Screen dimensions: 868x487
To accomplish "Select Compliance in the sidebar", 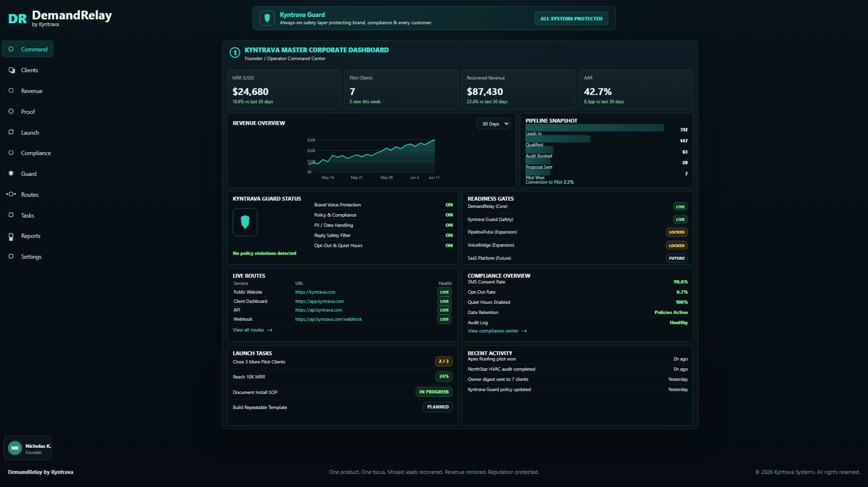I will 28,153.
